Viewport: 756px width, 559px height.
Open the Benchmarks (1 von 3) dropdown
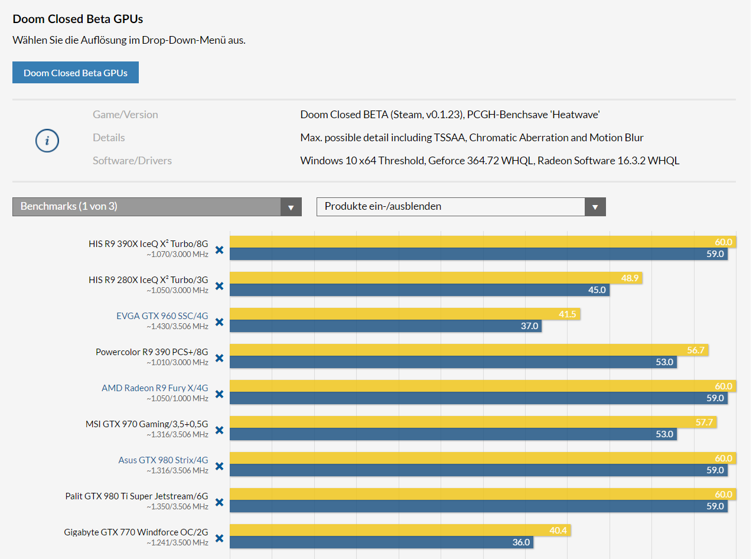[157, 207]
